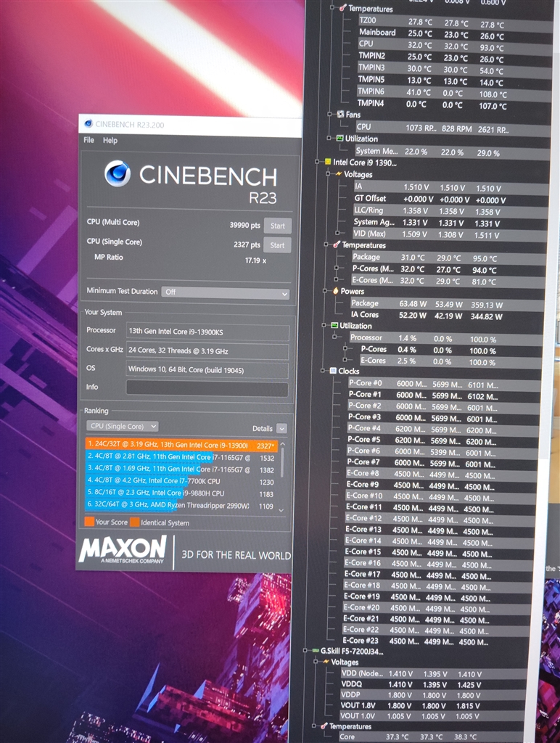Start the CPU Single Core test
Screen dimensions: 560x743
[277, 245]
